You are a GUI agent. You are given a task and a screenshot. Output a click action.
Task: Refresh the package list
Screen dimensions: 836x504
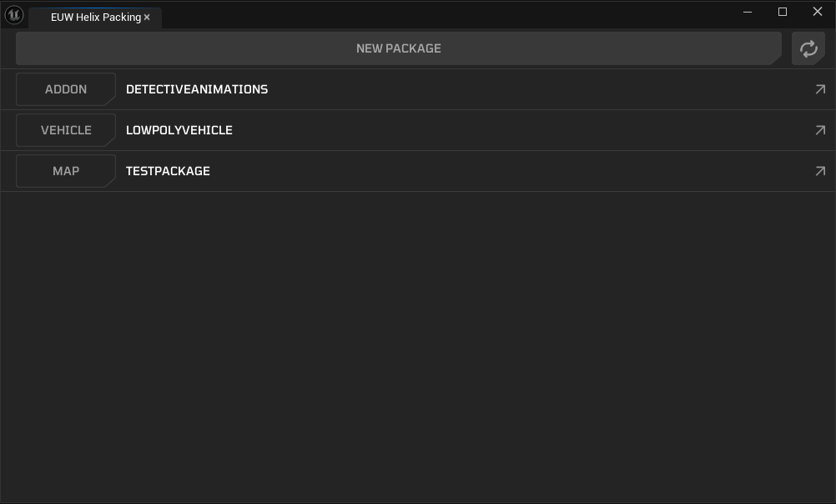(x=808, y=48)
